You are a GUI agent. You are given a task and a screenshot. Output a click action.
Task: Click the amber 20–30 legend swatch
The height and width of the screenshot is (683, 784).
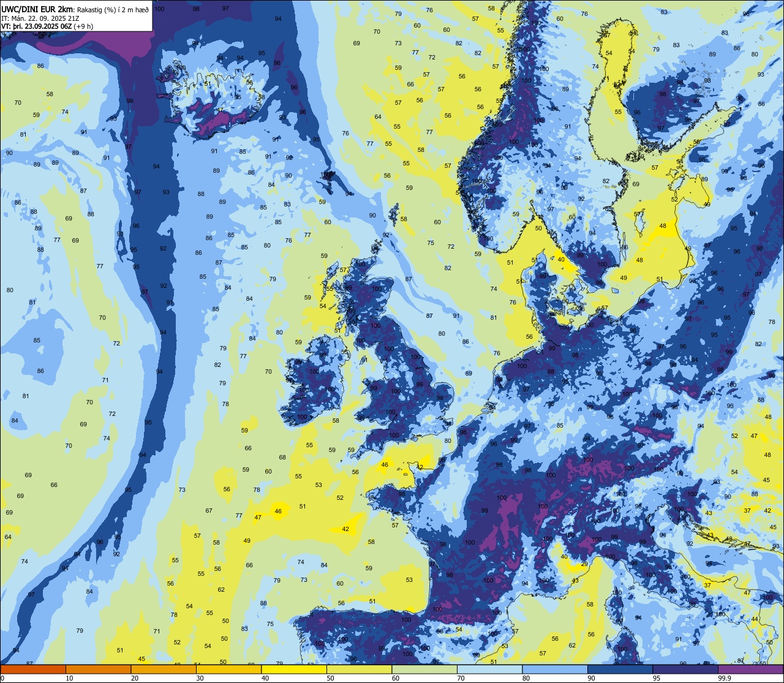tap(164, 669)
